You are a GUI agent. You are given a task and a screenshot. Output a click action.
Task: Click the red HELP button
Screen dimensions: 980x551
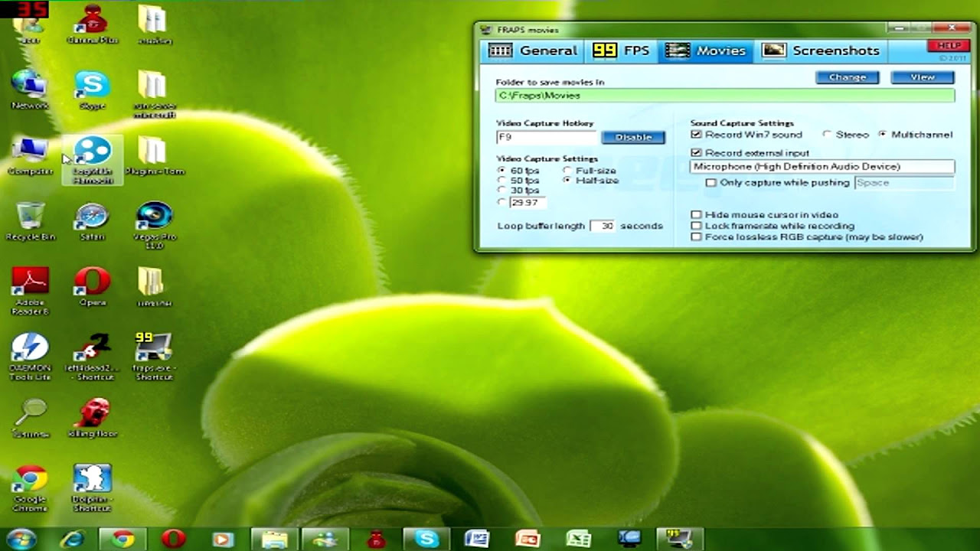click(x=949, y=46)
